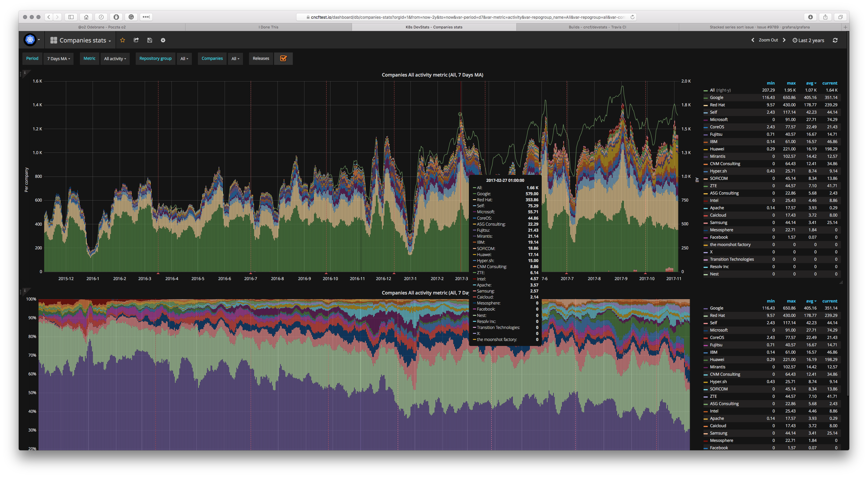
Task: Open the Companies All selector dropdown
Action: pos(235,58)
